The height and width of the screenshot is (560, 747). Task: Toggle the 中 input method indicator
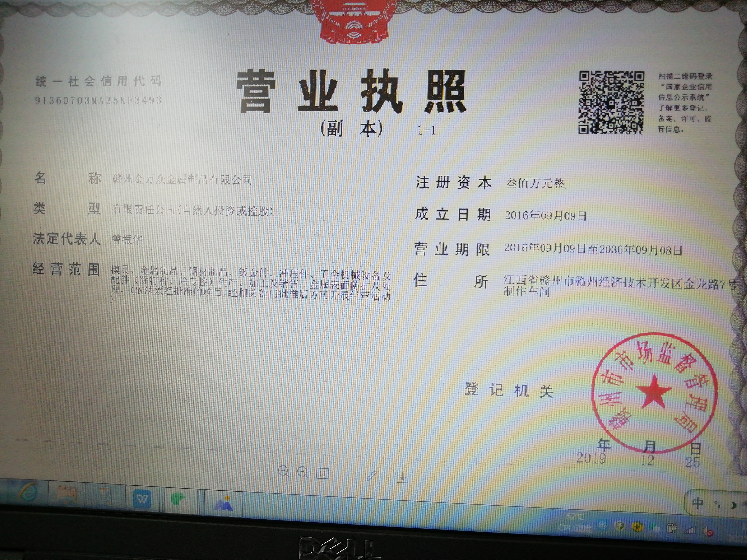(x=698, y=503)
